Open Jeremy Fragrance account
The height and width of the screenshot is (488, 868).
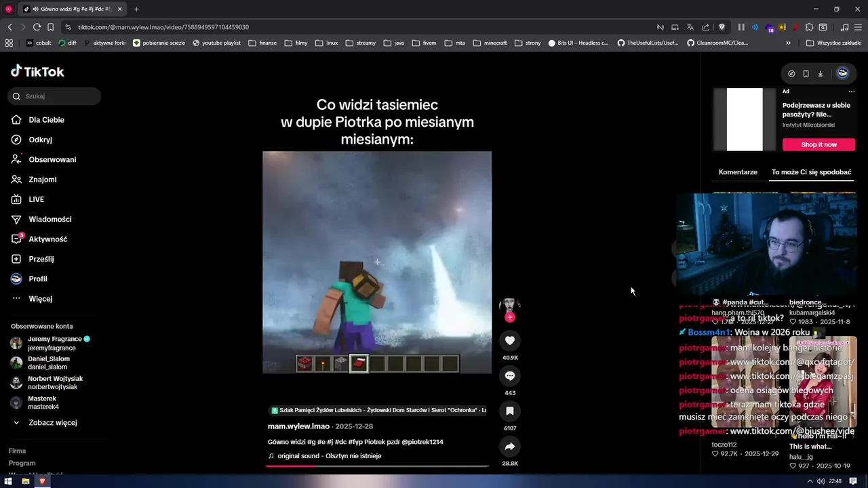[54, 343]
